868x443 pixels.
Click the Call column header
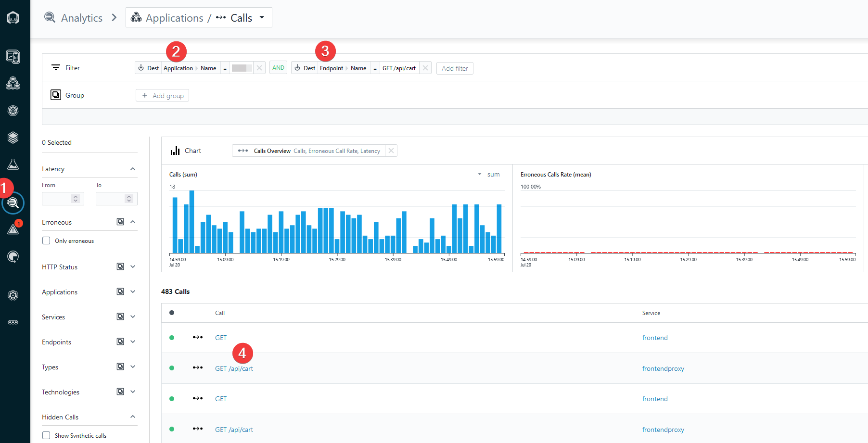pos(220,313)
